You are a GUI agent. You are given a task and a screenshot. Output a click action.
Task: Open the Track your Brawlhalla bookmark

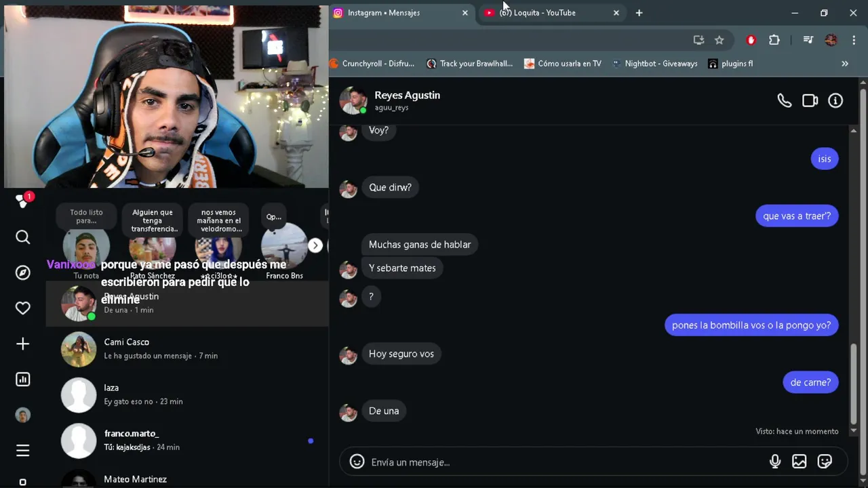tap(469, 64)
